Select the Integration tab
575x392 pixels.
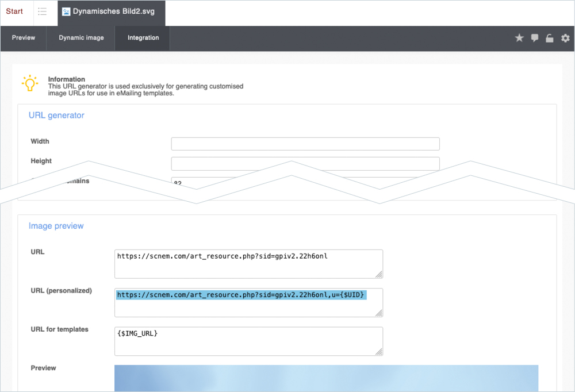tap(143, 38)
